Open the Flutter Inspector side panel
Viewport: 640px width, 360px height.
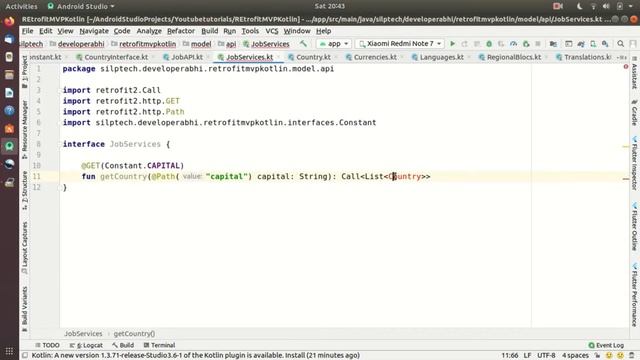(634, 163)
